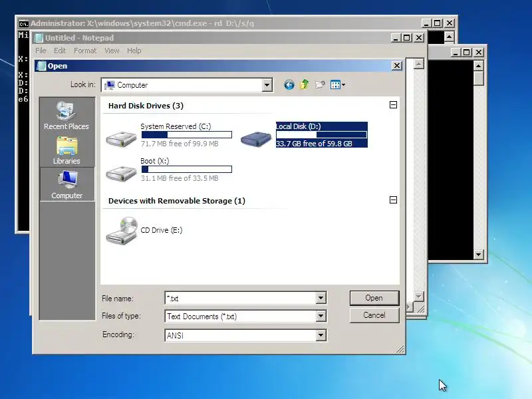Click the Hard Disk Drives (3) header

[146, 106]
